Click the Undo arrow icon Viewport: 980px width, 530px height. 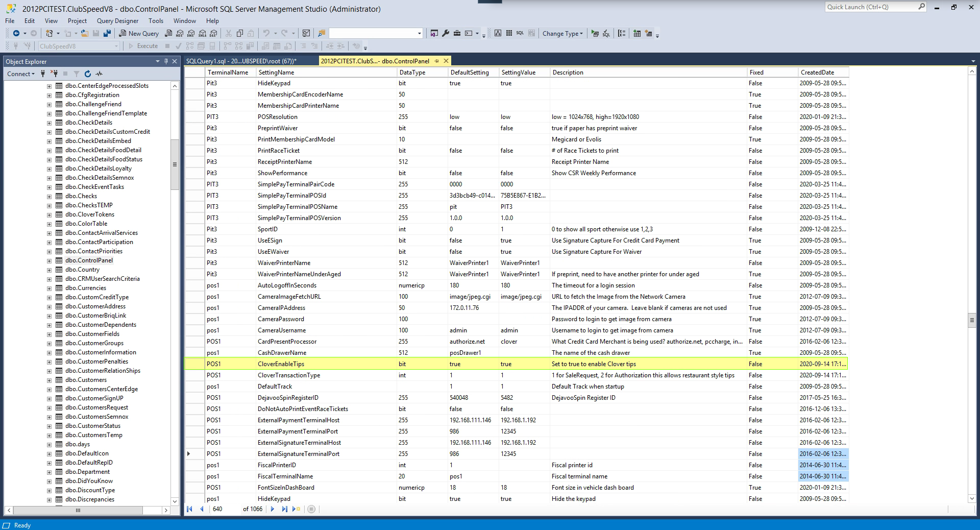tap(266, 33)
